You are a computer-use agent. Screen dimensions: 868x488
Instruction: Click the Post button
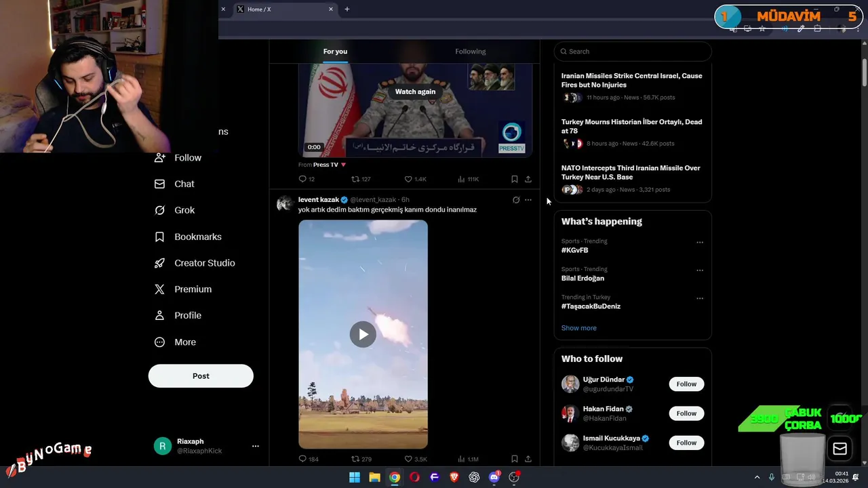[201, 376]
